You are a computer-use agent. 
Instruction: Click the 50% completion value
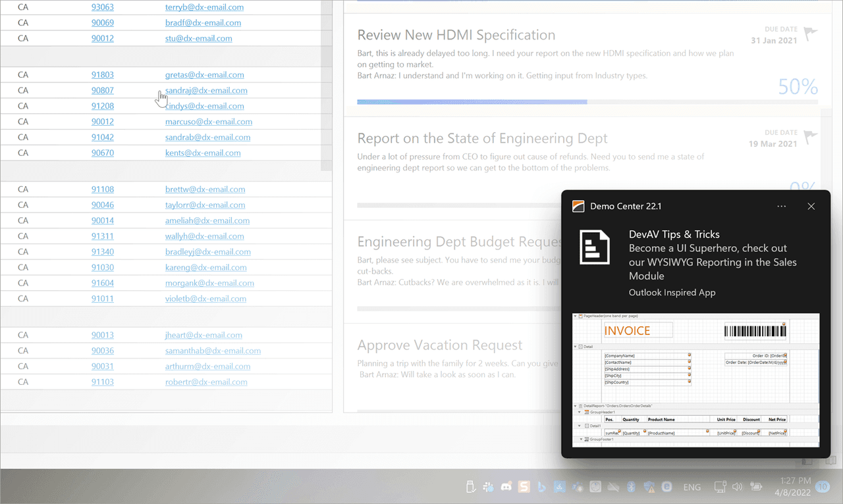(798, 86)
